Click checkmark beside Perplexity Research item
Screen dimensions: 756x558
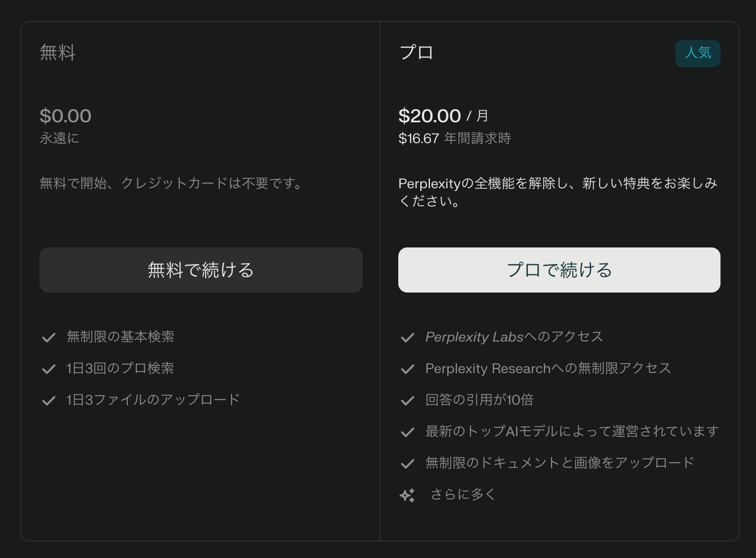[x=407, y=369]
